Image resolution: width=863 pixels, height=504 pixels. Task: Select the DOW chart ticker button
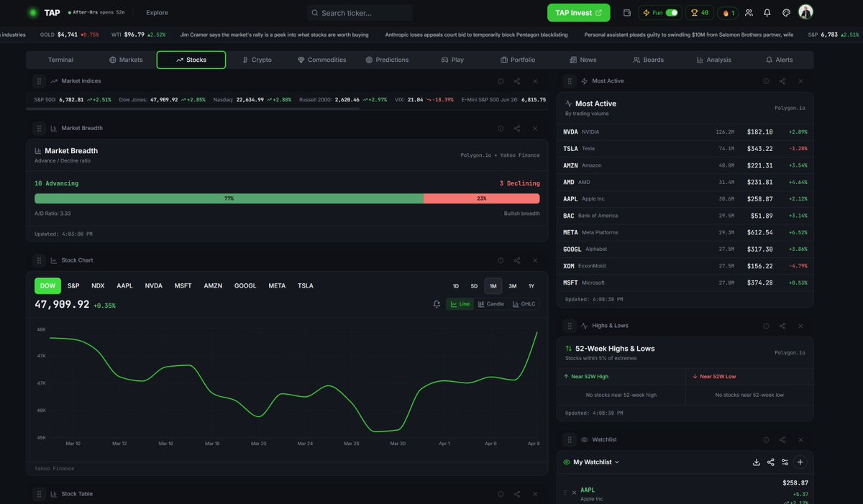click(x=47, y=286)
